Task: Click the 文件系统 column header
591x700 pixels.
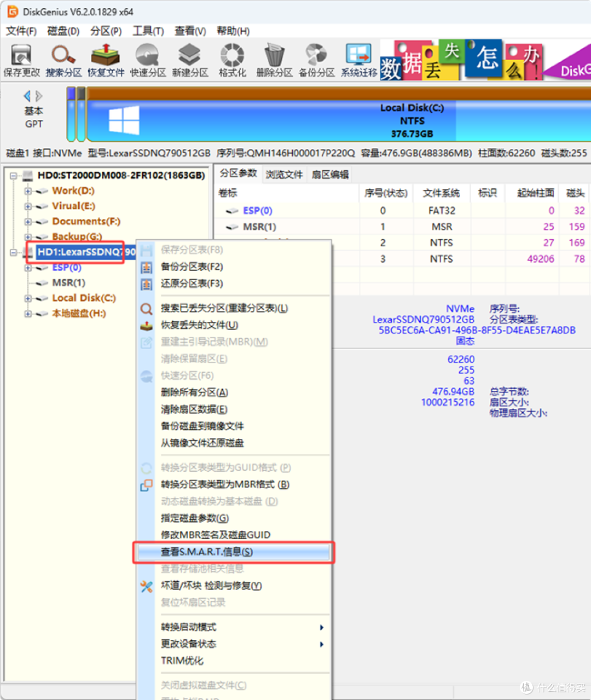Action: click(x=441, y=193)
